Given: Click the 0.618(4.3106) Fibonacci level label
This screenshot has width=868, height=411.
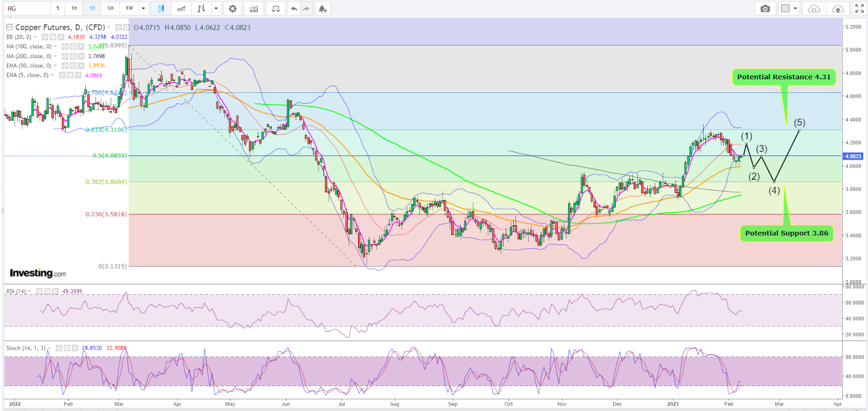Looking at the screenshot, I should click(x=106, y=130).
